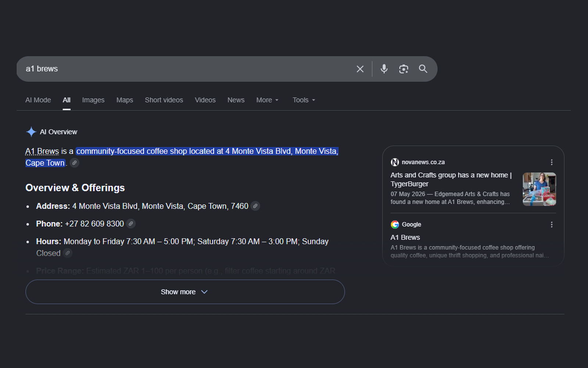The width and height of the screenshot is (588, 368).
Task: Click the underlined A1 Brews term
Action: click(42, 151)
